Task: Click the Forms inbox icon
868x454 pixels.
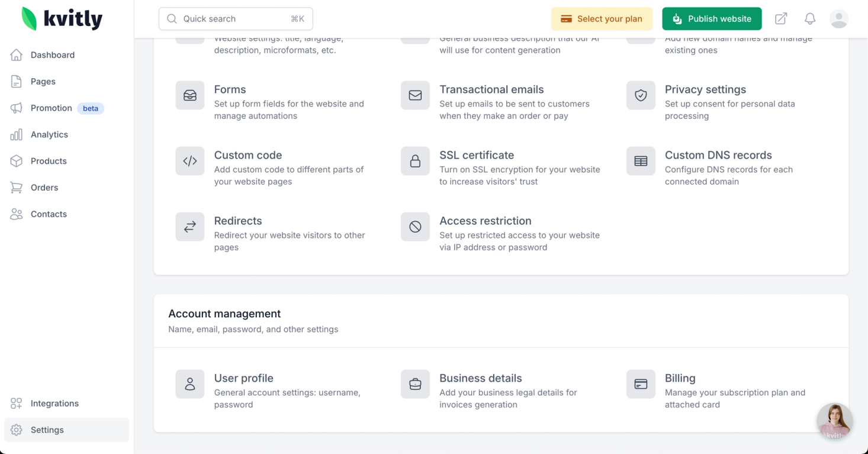Action: (190, 95)
